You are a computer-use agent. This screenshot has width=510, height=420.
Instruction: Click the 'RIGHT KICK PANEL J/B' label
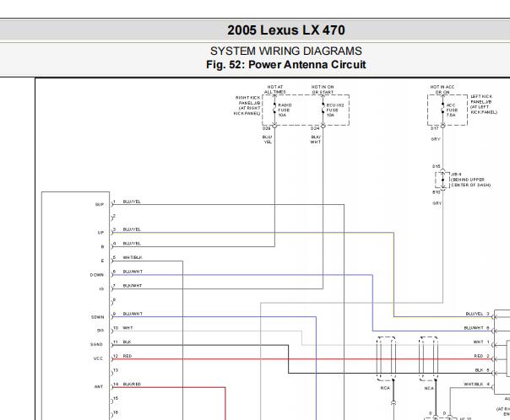click(x=247, y=105)
